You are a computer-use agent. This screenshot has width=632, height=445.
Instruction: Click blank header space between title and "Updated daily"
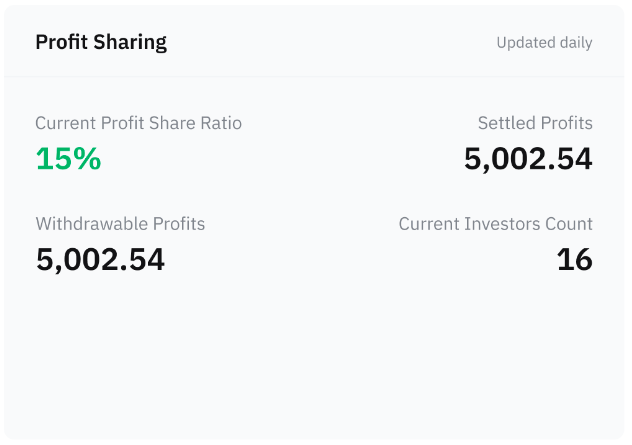(x=330, y=43)
